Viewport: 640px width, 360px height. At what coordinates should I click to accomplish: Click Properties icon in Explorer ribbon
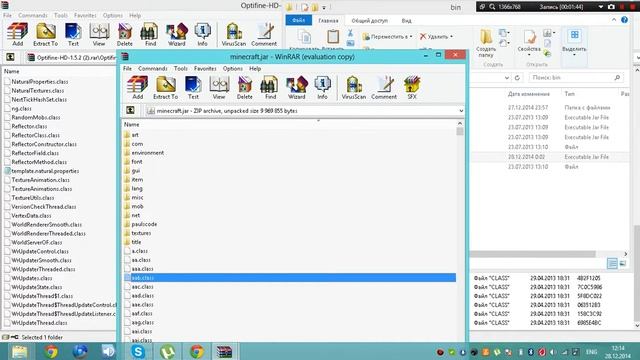(529, 41)
